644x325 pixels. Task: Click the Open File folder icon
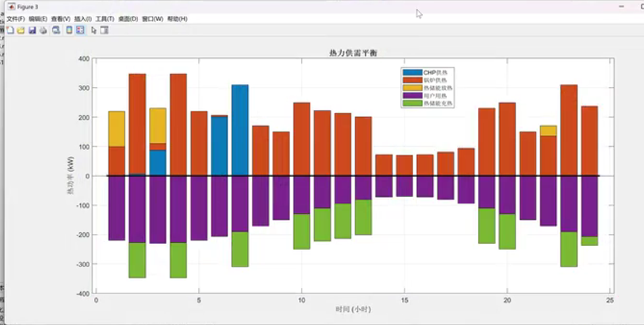[x=21, y=30]
